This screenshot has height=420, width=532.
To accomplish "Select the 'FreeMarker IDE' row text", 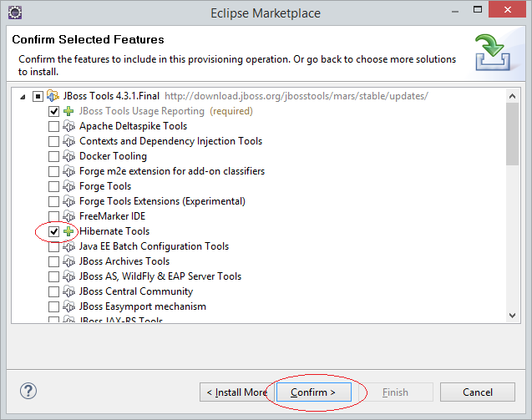I will [x=112, y=216].
